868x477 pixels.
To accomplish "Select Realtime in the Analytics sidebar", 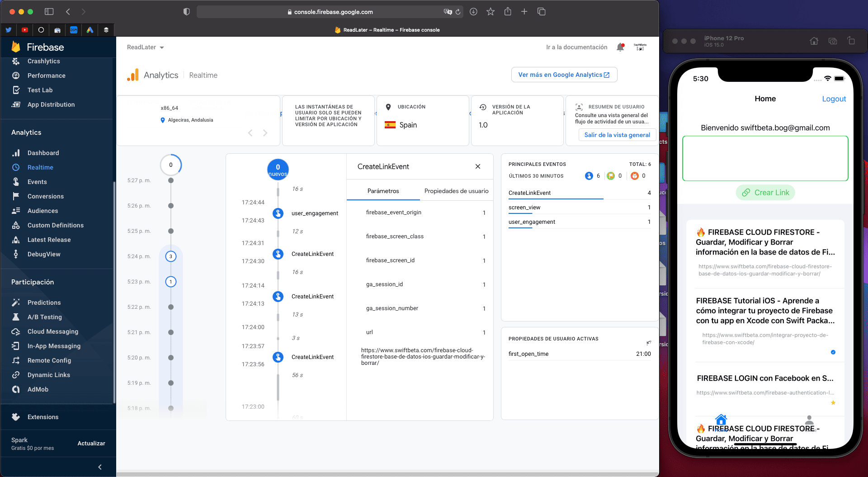I will pos(40,167).
